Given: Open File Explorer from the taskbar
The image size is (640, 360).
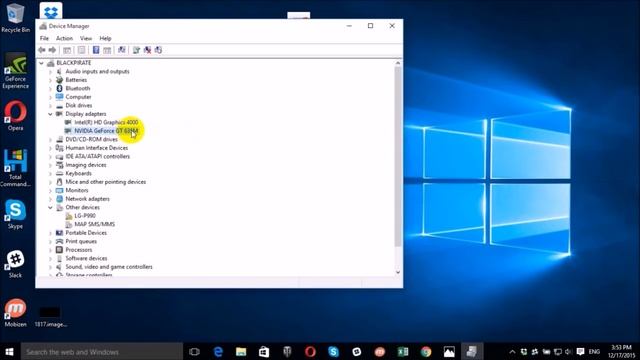Looking at the screenshot, I should [241, 351].
